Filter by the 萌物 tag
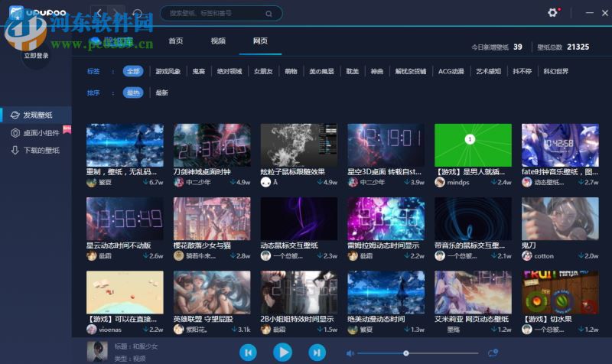This screenshot has width=612, height=364. pyautogui.click(x=291, y=71)
